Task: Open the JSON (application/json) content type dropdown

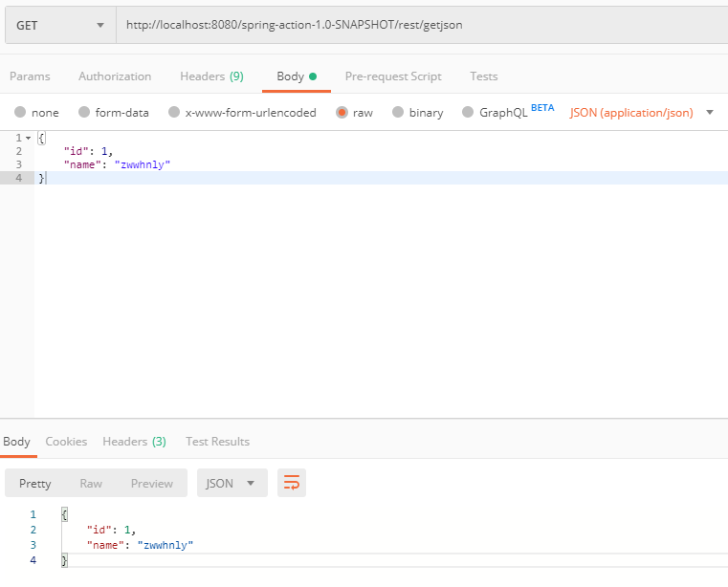Action: tap(642, 113)
